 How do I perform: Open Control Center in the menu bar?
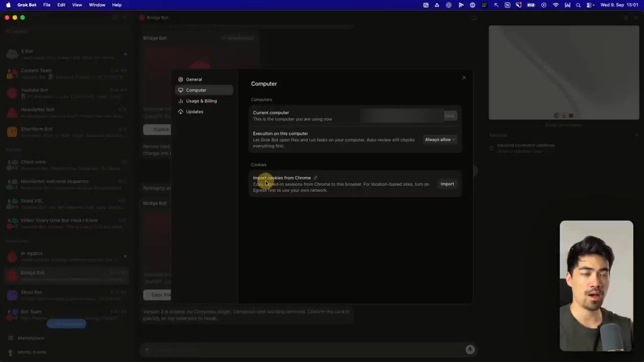(x=590, y=5)
